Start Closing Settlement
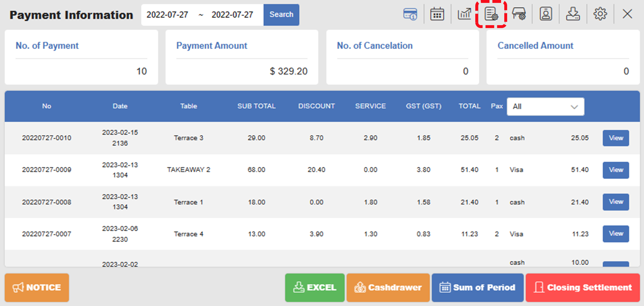Screen dimensions: 644x306 click(583, 287)
